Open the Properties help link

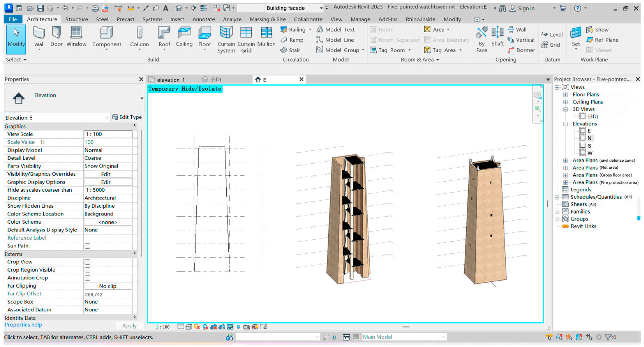pyautogui.click(x=23, y=324)
